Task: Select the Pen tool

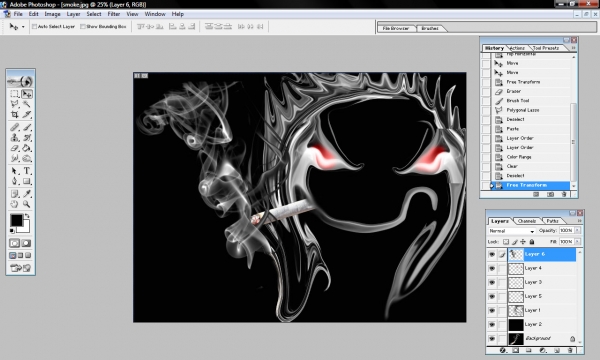Action: tap(15, 181)
